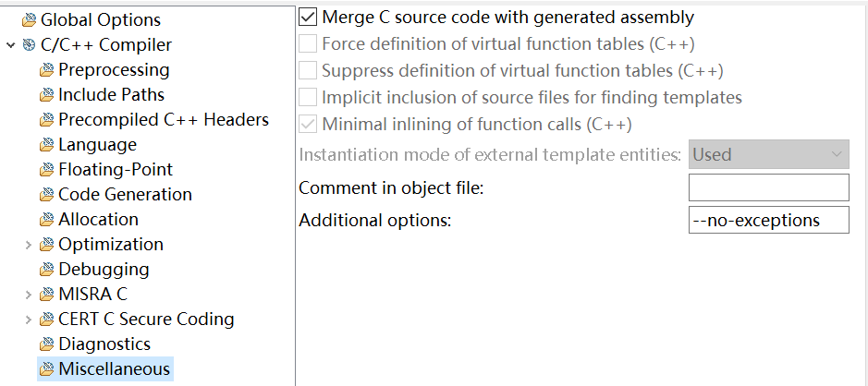The height and width of the screenshot is (386, 868).
Task: Click the Diagnostics item icon
Action: click(46, 344)
